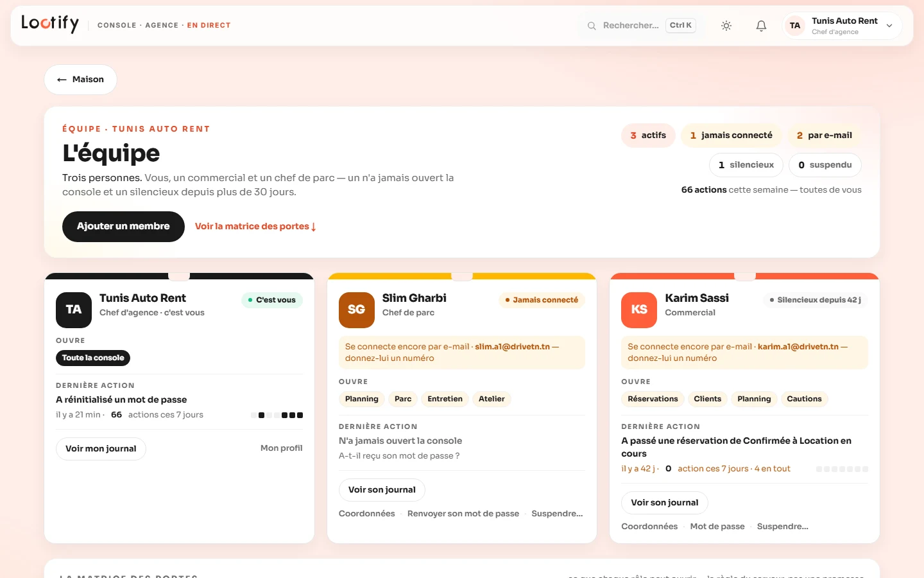Filter by the 3 actifs chip
924x578 pixels.
(x=648, y=136)
